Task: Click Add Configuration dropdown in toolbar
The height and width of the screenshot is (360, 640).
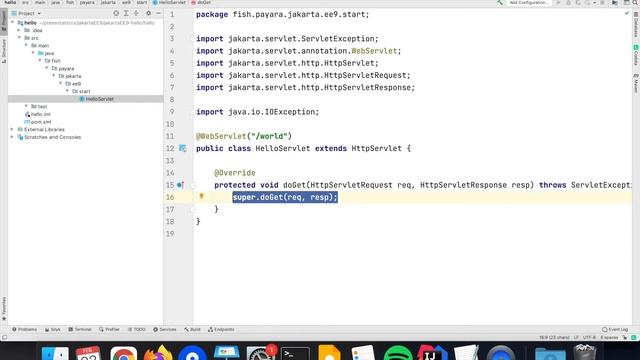Action: (x=529, y=2)
